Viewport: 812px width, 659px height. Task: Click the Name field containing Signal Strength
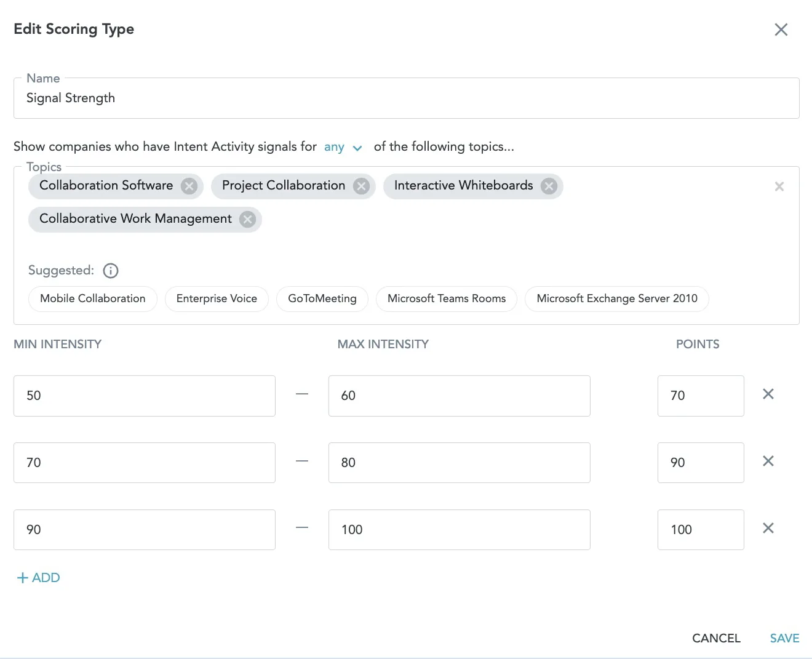[406, 98]
